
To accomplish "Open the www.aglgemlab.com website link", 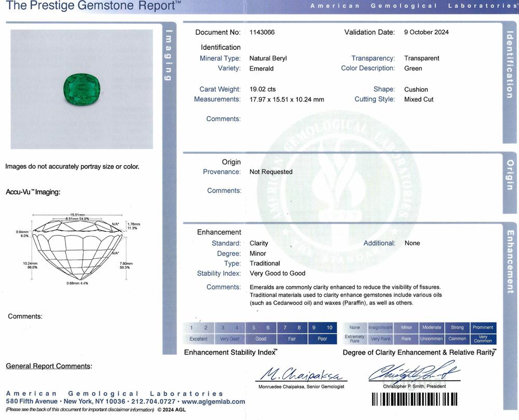I will pyautogui.click(x=213, y=401).
